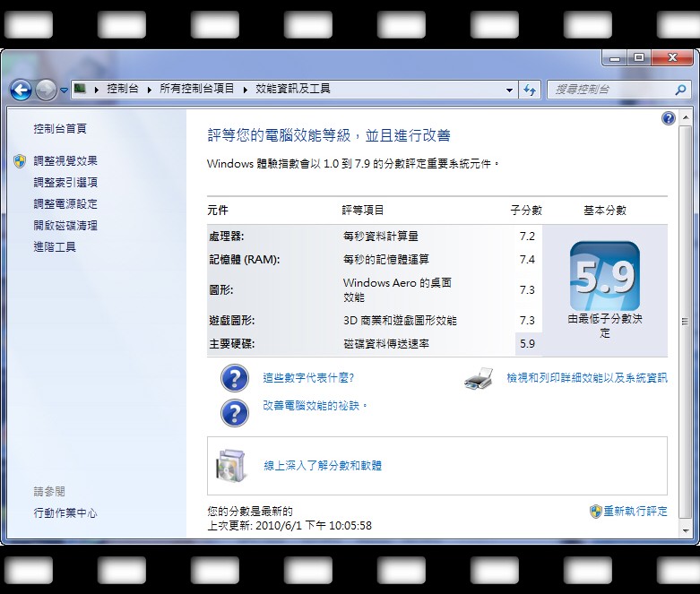This screenshot has width=700, height=594.
Task: Open help with the blue question icon
Action: coord(669,118)
